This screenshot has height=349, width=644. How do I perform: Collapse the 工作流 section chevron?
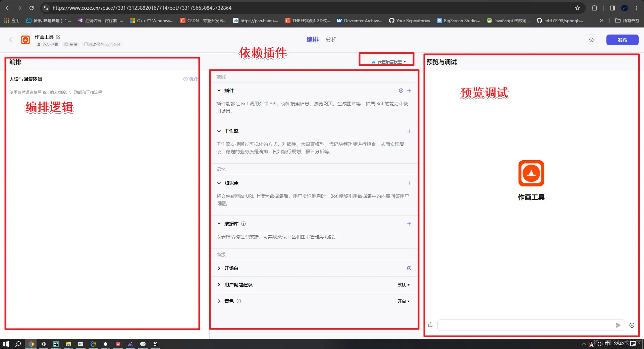(x=219, y=131)
